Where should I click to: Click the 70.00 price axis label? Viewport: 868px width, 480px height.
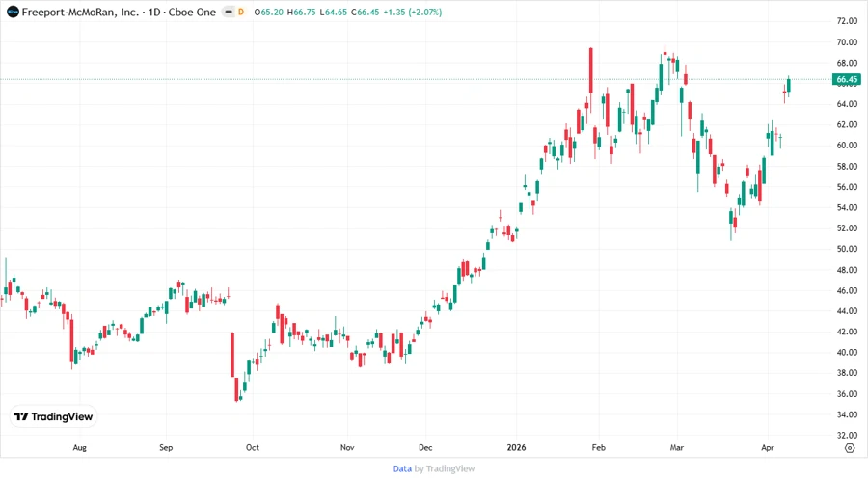tap(847, 42)
